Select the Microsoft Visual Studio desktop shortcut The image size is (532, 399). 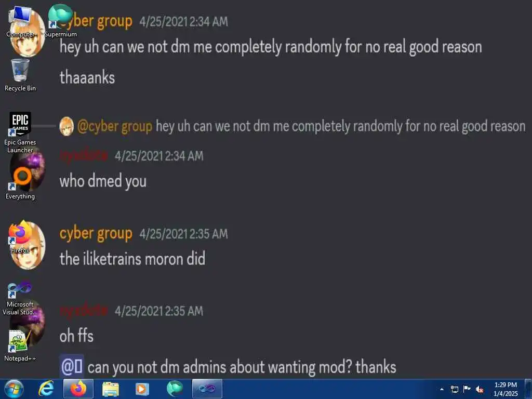tap(20, 299)
